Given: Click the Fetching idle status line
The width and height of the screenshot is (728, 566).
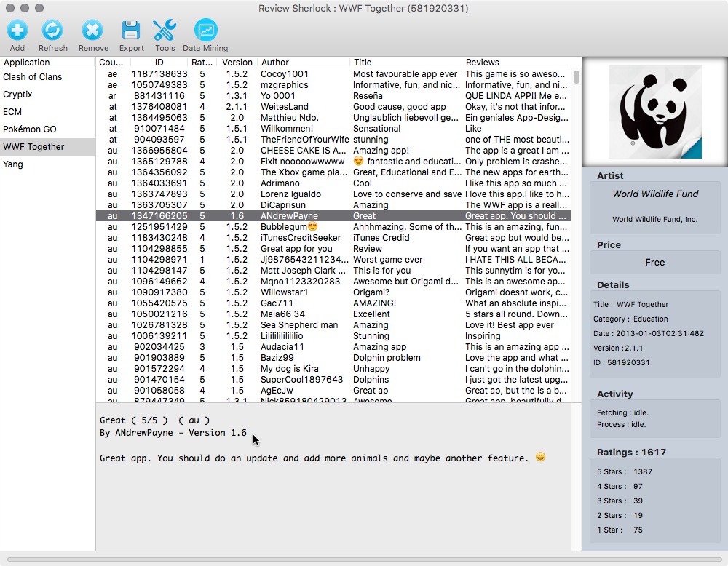Looking at the screenshot, I should 622,413.
